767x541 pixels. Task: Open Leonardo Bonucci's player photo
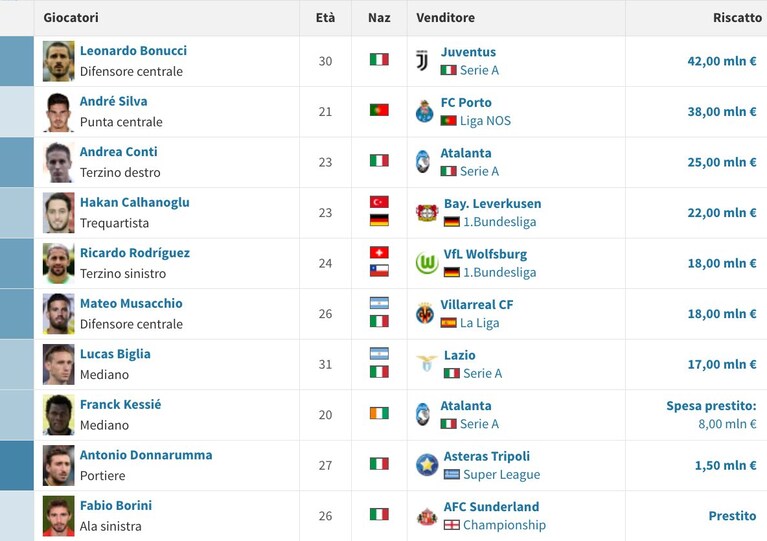(x=59, y=61)
